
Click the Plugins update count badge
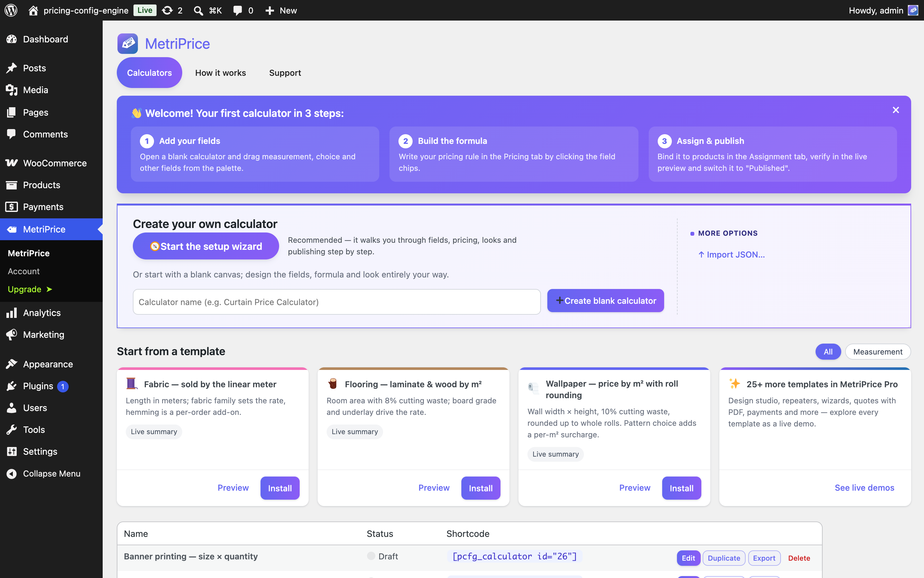pyautogui.click(x=63, y=387)
